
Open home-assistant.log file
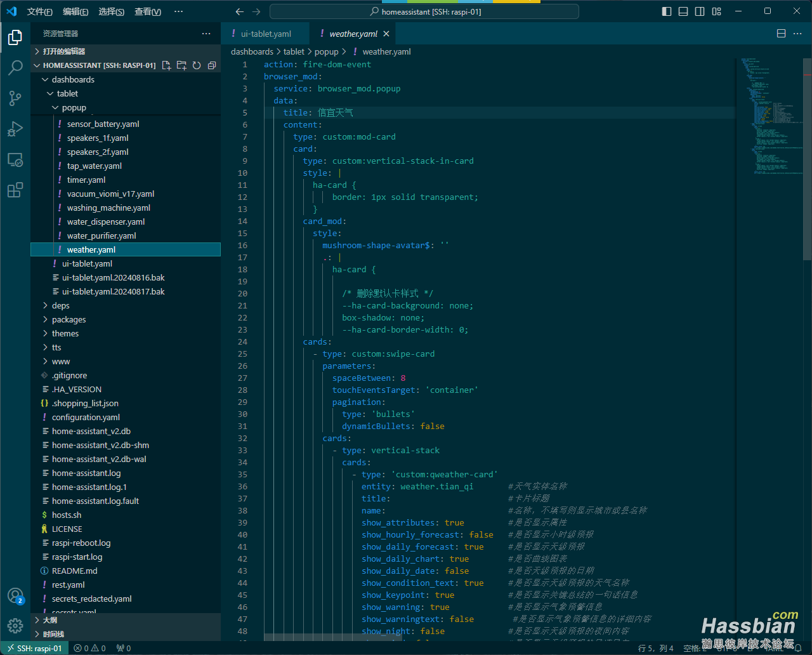tap(126, 473)
